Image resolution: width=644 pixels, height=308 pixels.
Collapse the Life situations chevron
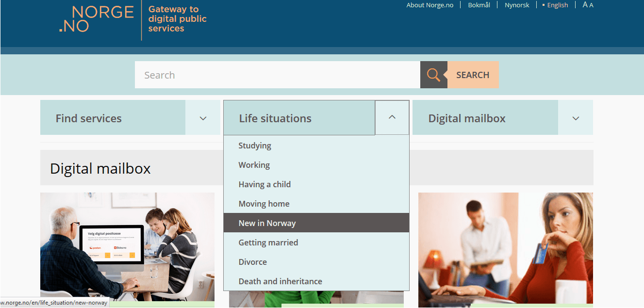[392, 117]
